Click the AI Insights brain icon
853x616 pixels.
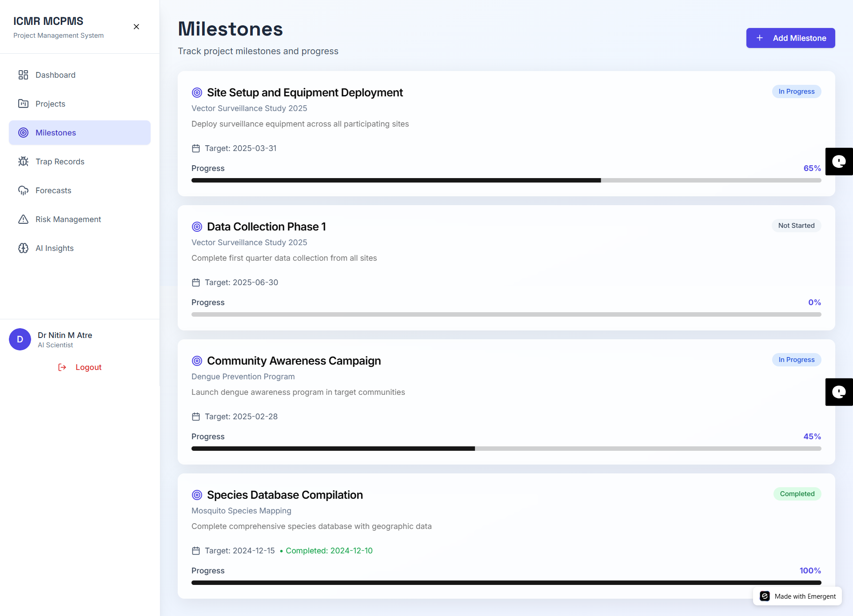coord(23,248)
